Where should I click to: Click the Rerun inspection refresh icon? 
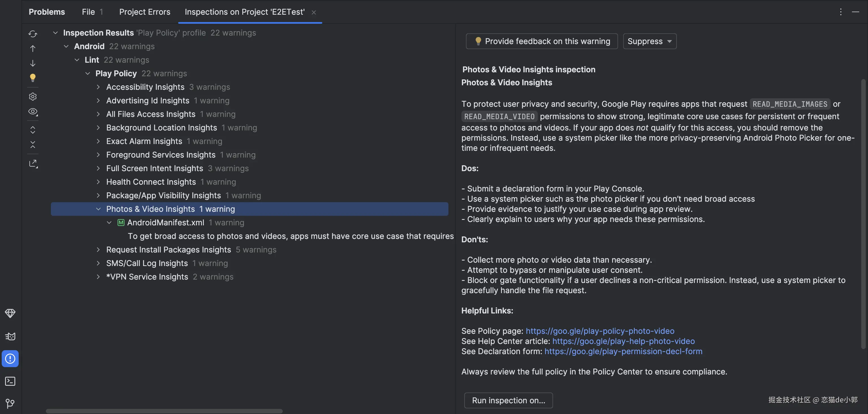(x=33, y=34)
